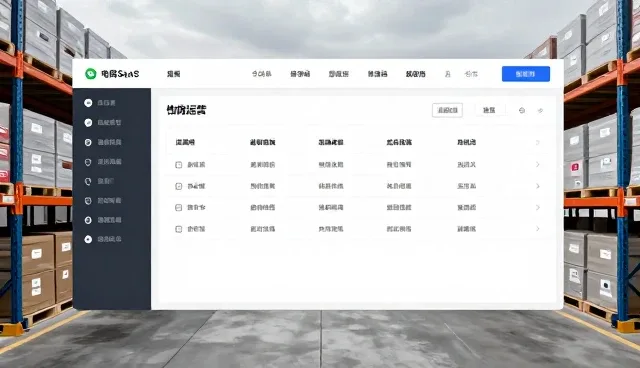Screen dimensions: 640x368
Task: Select the first sidebar menu icon
Action: click(88, 103)
